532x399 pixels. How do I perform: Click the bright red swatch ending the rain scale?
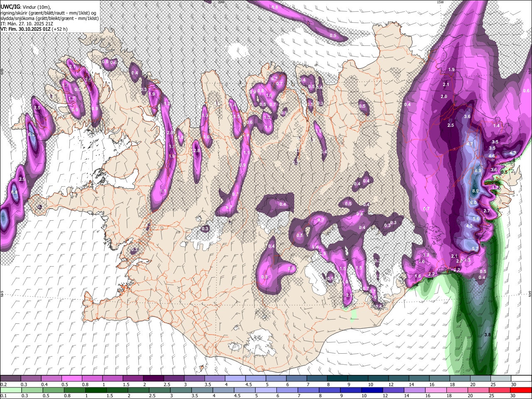click(x=521, y=390)
